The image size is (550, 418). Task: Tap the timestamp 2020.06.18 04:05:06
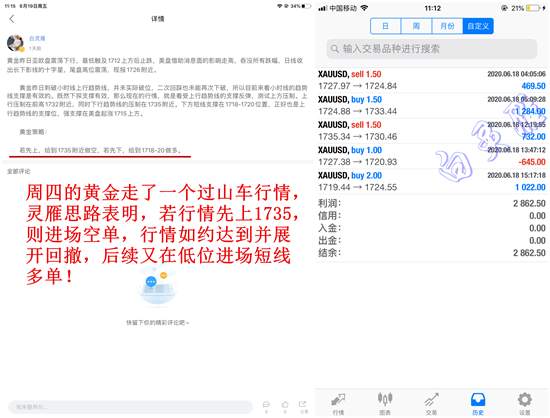[516, 74]
